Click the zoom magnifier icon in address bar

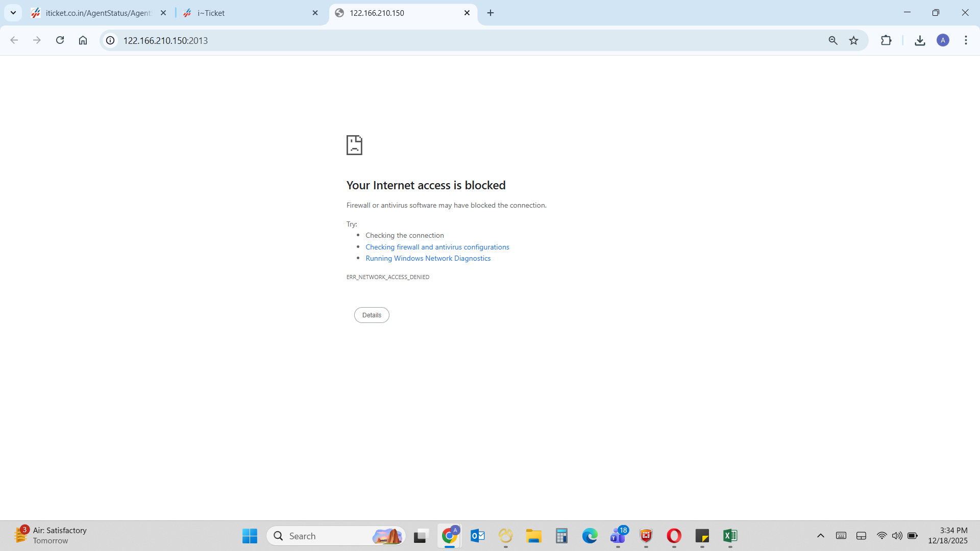(833, 40)
